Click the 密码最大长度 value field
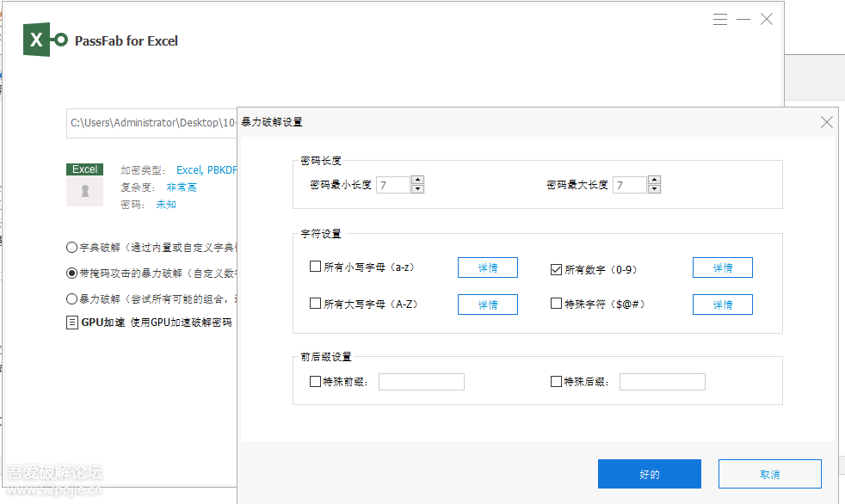 pyautogui.click(x=630, y=185)
